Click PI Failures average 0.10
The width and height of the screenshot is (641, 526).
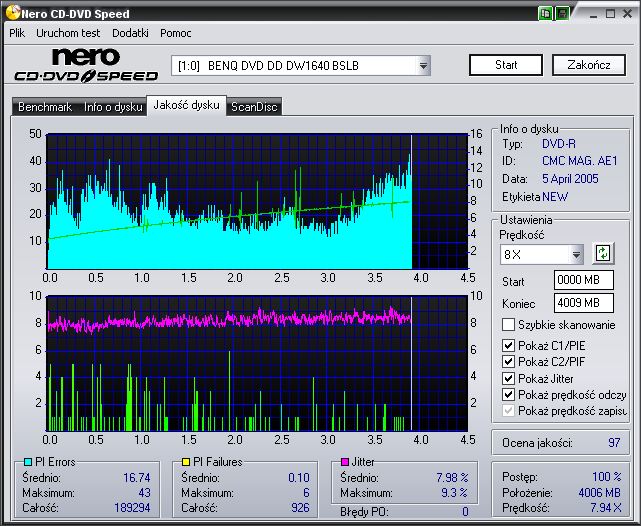pyautogui.click(x=298, y=477)
